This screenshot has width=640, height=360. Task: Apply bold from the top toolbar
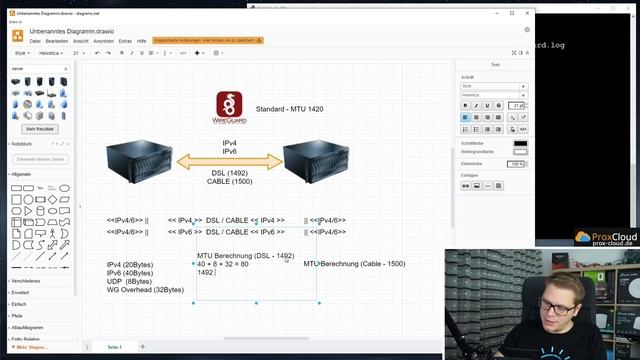pyautogui.click(x=122, y=53)
